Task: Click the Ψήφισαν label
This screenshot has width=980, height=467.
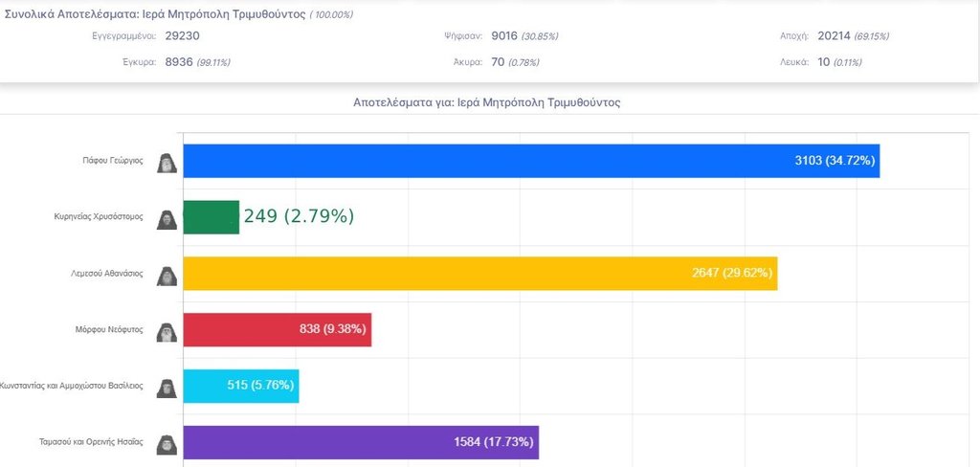Action: click(x=462, y=35)
